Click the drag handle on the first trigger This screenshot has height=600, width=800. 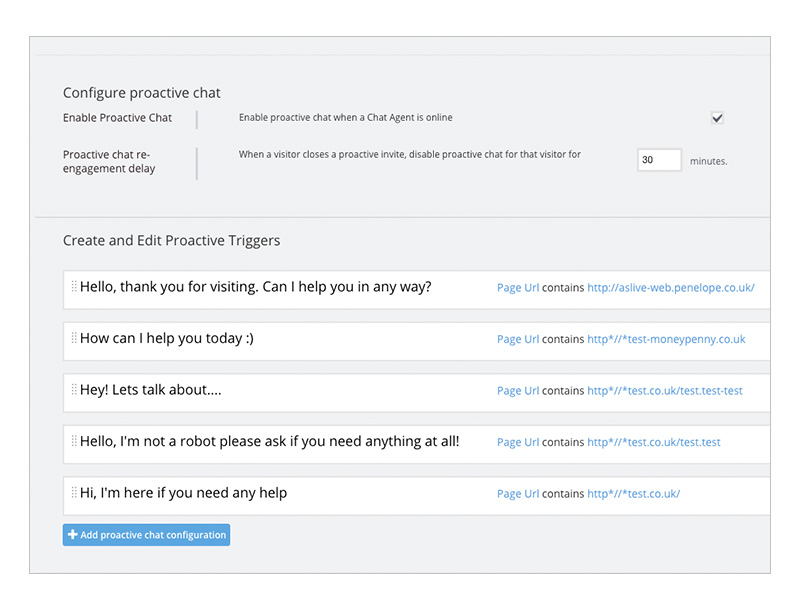click(x=74, y=287)
